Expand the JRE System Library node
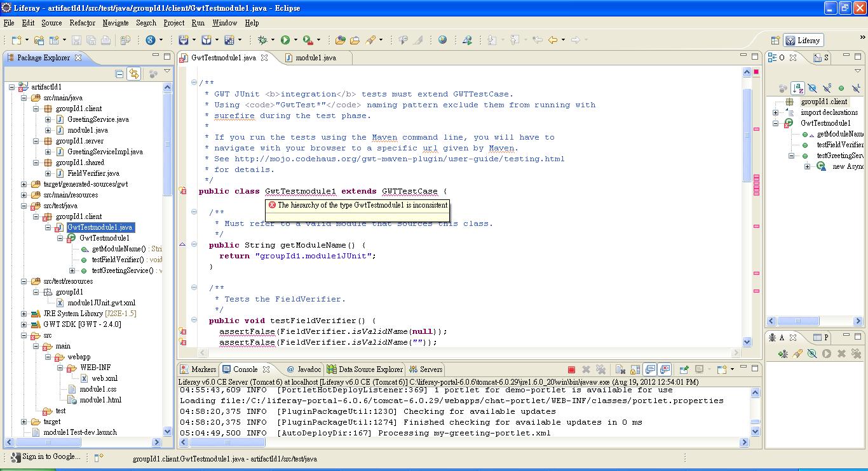The height and width of the screenshot is (471, 868). click(24, 314)
